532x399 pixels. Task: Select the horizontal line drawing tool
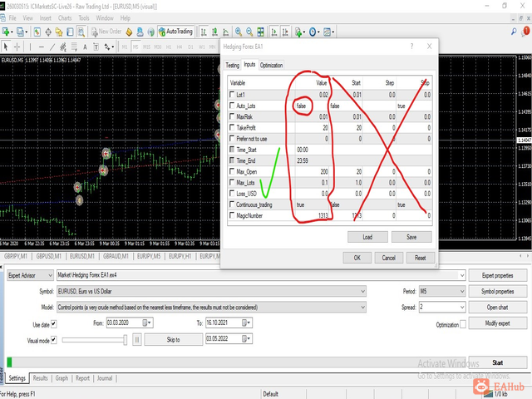pos(41,47)
